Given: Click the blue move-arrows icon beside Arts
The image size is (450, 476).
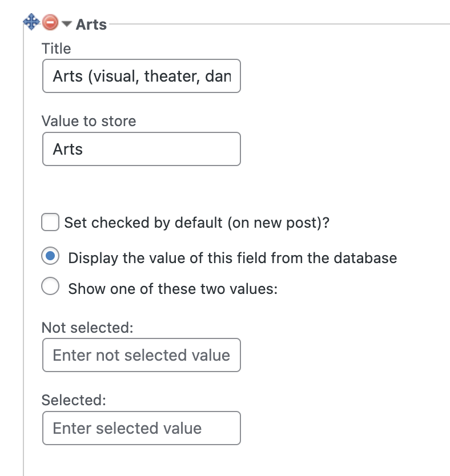Looking at the screenshot, I should [31, 22].
